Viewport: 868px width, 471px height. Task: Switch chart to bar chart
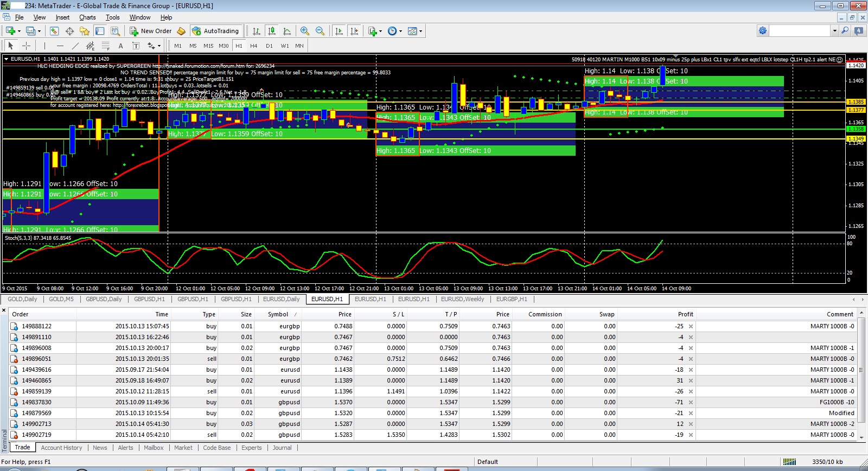click(257, 31)
